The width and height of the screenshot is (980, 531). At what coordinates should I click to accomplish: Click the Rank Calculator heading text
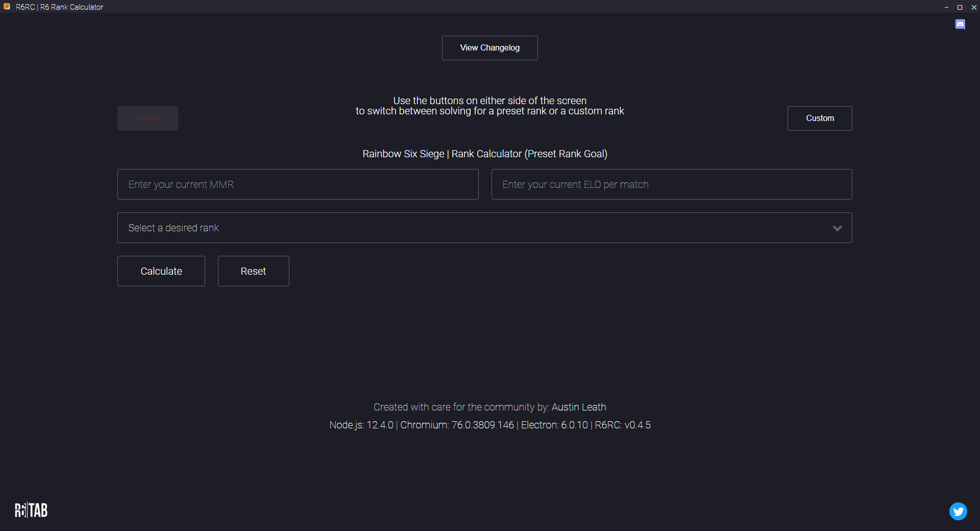click(485, 154)
